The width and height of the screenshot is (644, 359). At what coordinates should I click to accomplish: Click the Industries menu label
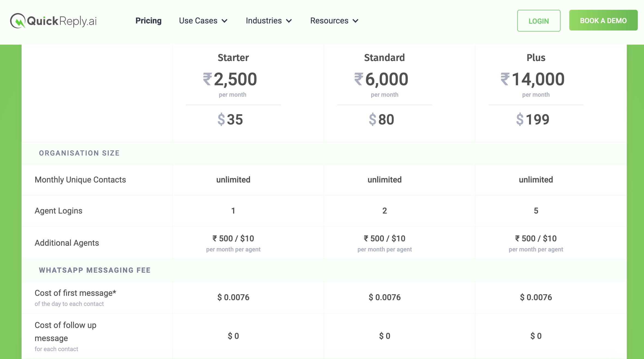click(x=264, y=21)
